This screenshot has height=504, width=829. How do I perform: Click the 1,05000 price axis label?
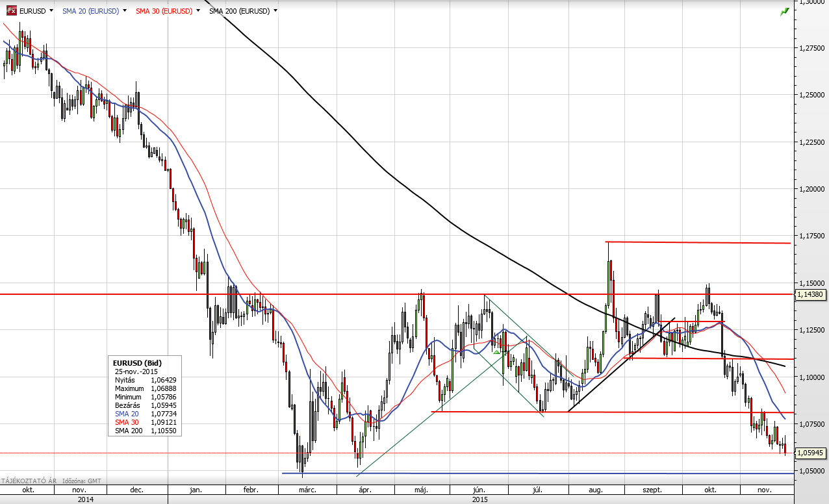point(812,472)
